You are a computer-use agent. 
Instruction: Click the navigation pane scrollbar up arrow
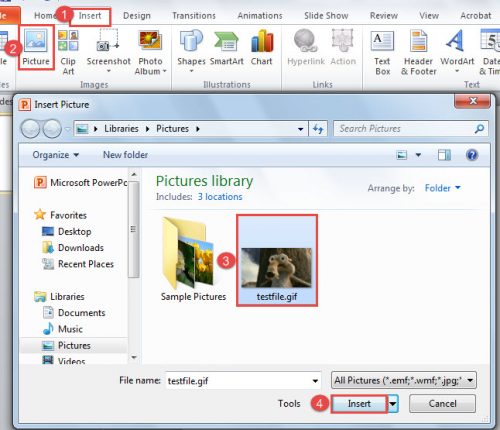[x=134, y=174]
